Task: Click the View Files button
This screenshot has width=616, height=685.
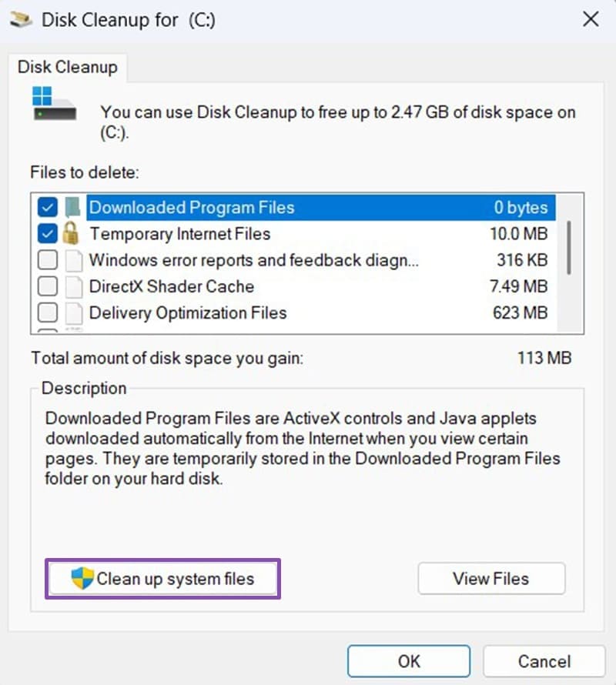Action: tap(491, 578)
